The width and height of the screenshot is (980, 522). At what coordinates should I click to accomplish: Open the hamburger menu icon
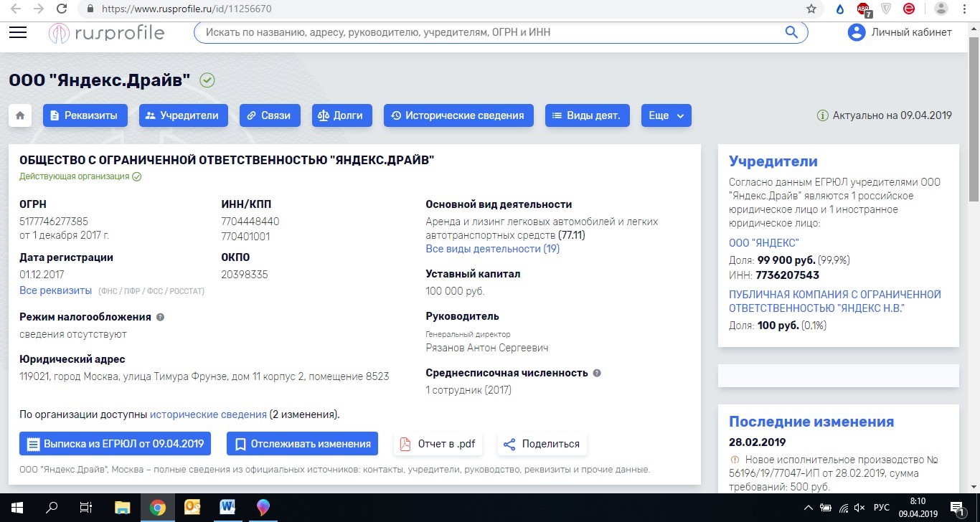(x=17, y=32)
